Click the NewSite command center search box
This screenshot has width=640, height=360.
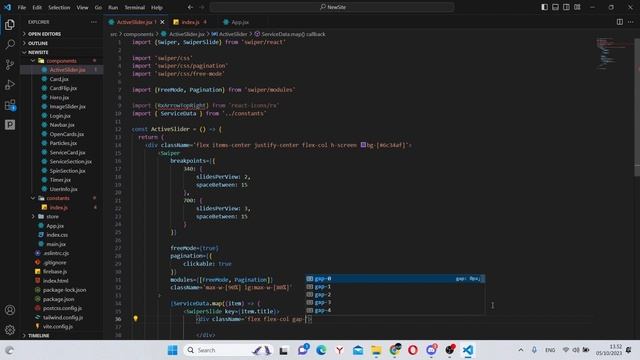[332, 7]
